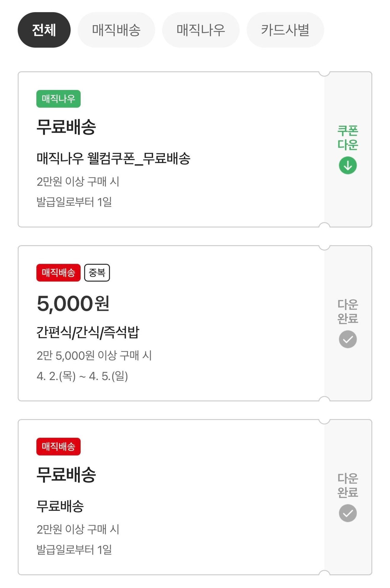This screenshot has width=390, height=588.
Task: Click large 무료배송 heading on first coupon
Action: (66, 127)
